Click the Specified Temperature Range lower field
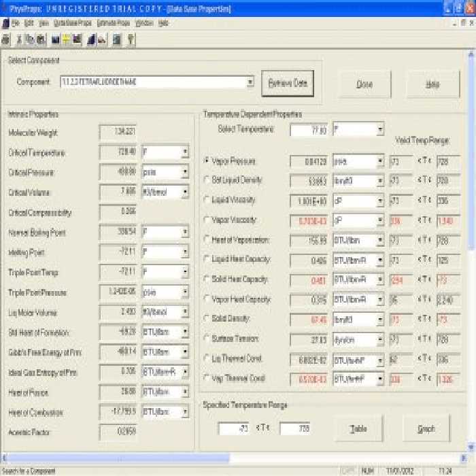 click(x=234, y=428)
